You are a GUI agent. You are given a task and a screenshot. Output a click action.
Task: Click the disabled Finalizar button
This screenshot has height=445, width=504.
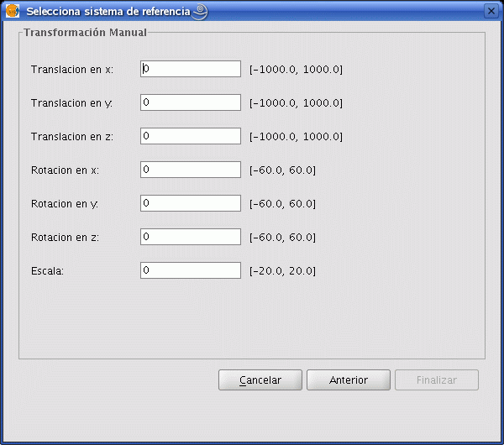pos(437,380)
